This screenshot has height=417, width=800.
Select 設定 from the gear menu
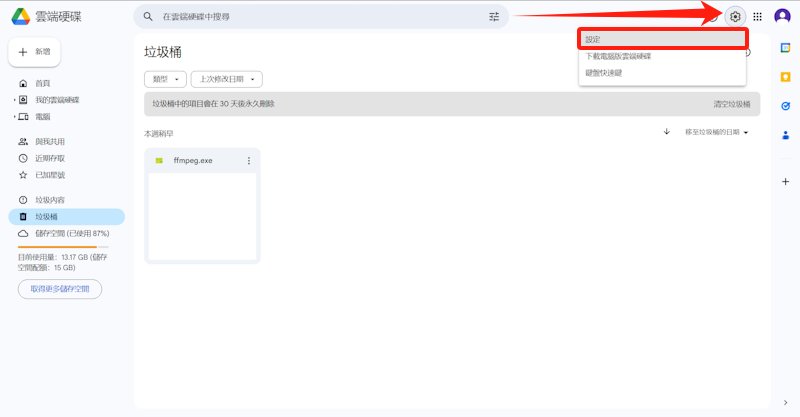662,39
